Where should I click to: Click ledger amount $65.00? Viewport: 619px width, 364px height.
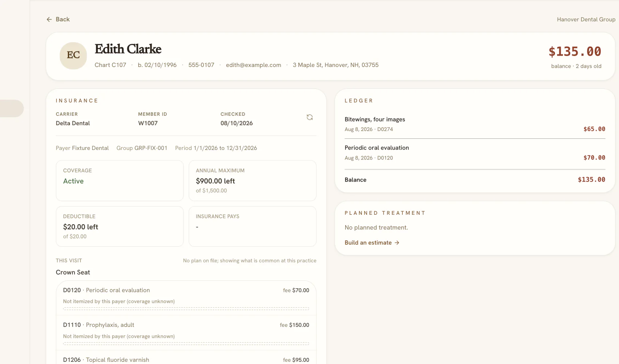coord(594,129)
